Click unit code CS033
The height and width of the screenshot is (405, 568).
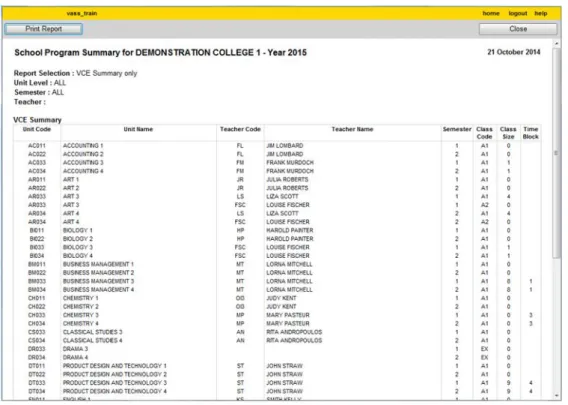tap(37, 332)
